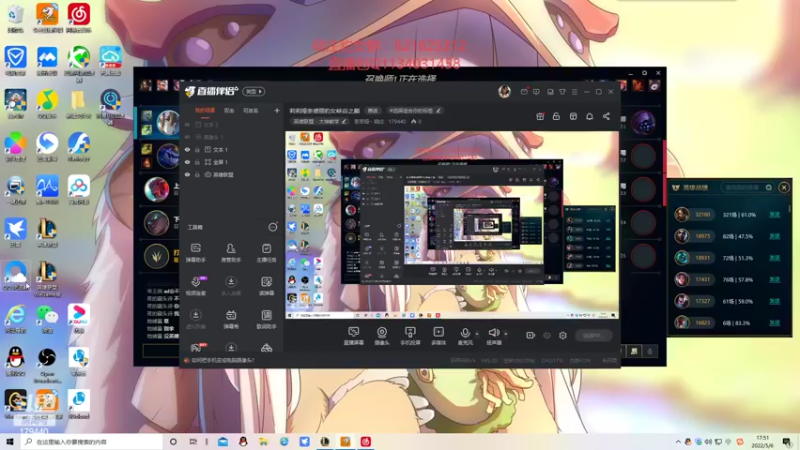Click the 读弹幕 tool icon
The width and height of the screenshot is (800, 450).
point(266,286)
